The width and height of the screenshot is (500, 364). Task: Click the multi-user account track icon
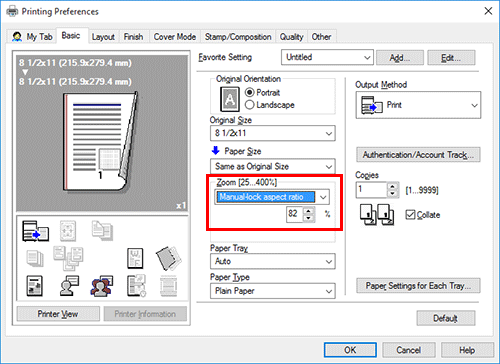point(102,286)
